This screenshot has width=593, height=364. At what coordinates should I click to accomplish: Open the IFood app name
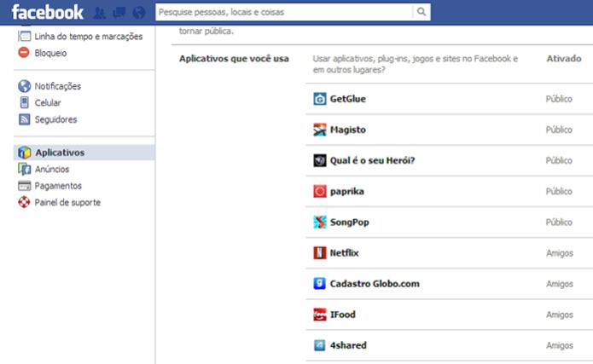click(343, 315)
